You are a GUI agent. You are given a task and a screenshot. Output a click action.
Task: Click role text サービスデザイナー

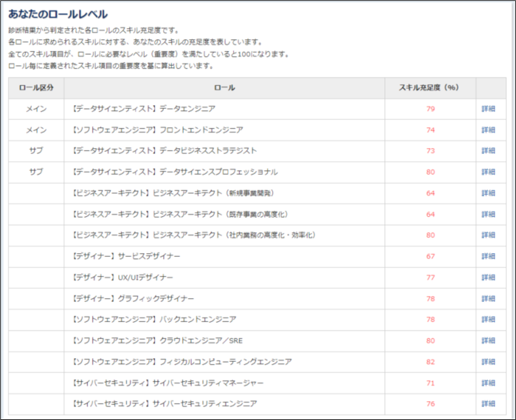149,256
